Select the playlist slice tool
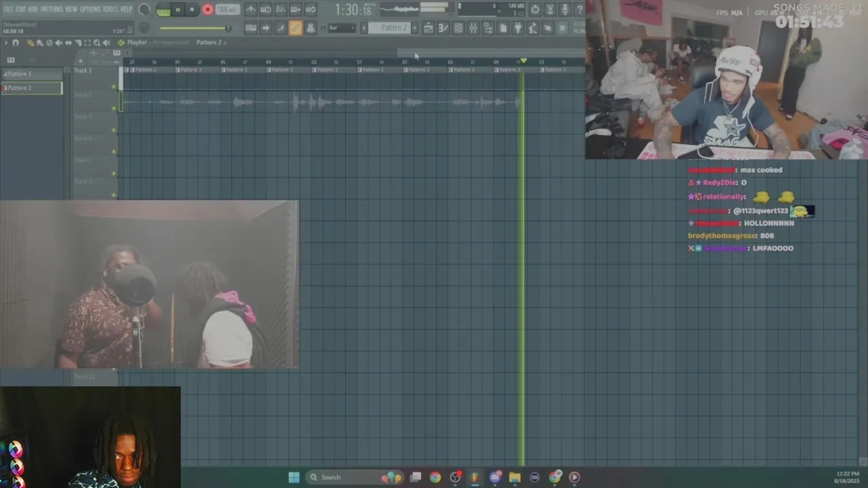 coord(78,43)
